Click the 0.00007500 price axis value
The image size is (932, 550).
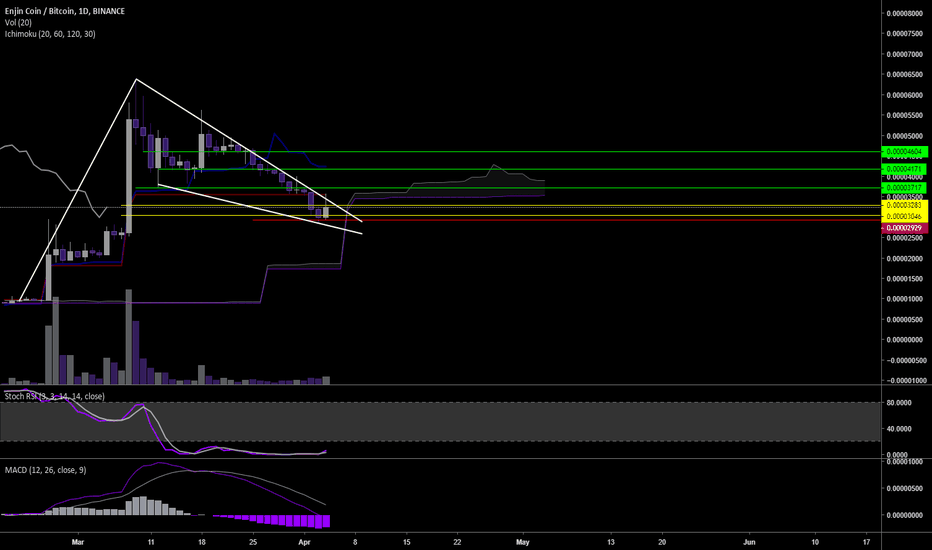[905, 34]
